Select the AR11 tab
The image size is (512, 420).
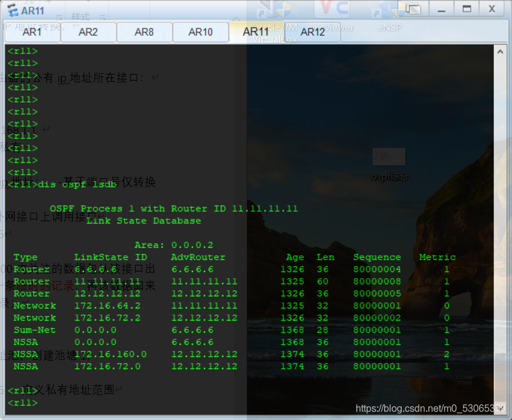point(256,32)
